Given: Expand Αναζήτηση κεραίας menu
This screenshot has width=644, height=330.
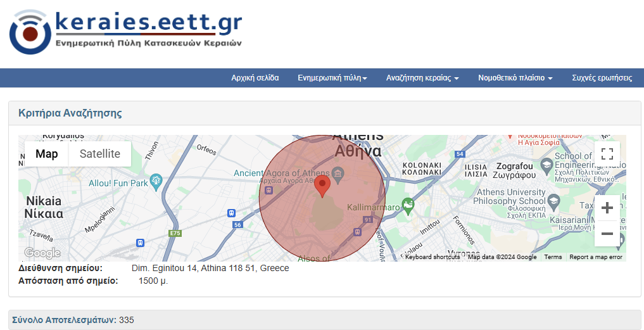Looking at the screenshot, I should point(422,78).
